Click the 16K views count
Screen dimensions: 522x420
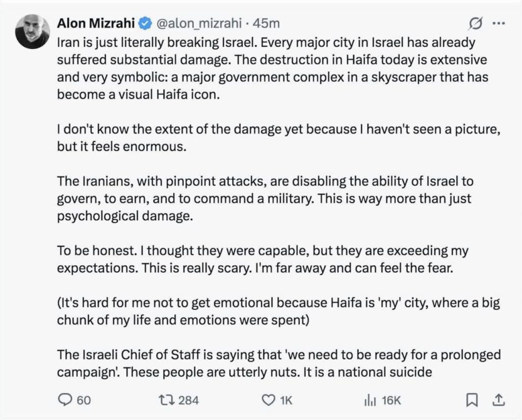coord(391,400)
